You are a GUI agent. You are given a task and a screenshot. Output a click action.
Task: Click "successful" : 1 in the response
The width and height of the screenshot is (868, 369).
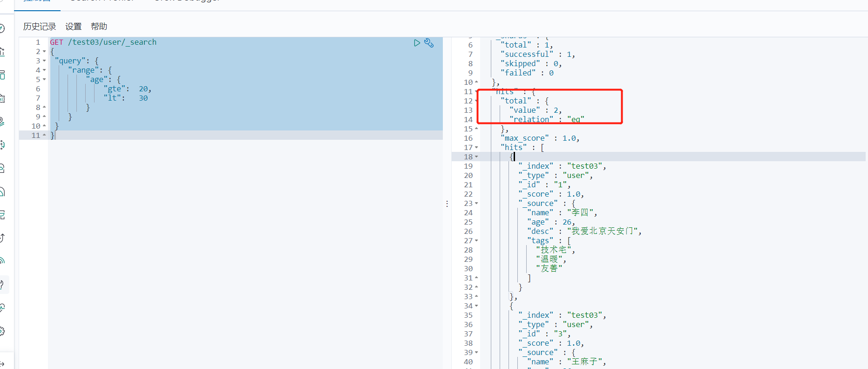pos(538,54)
